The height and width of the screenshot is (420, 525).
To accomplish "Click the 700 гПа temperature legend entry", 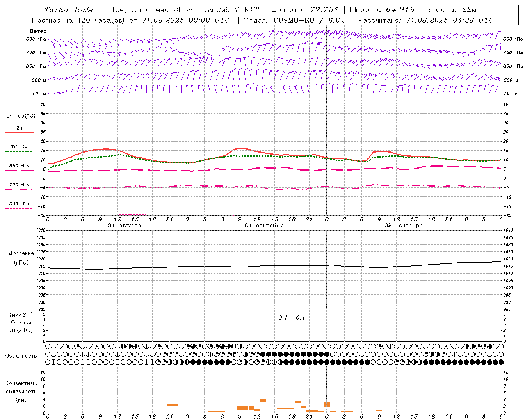I will click(19, 185).
